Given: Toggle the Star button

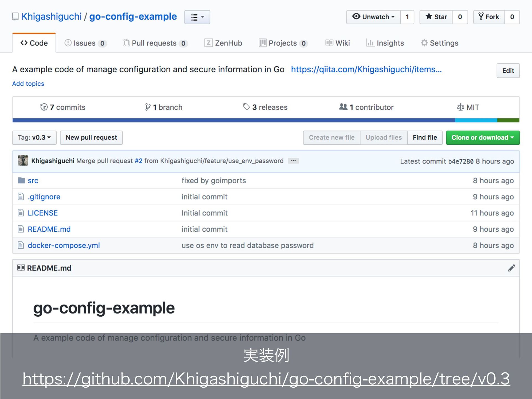Looking at the screenshot, I should [x=436, y=17].
